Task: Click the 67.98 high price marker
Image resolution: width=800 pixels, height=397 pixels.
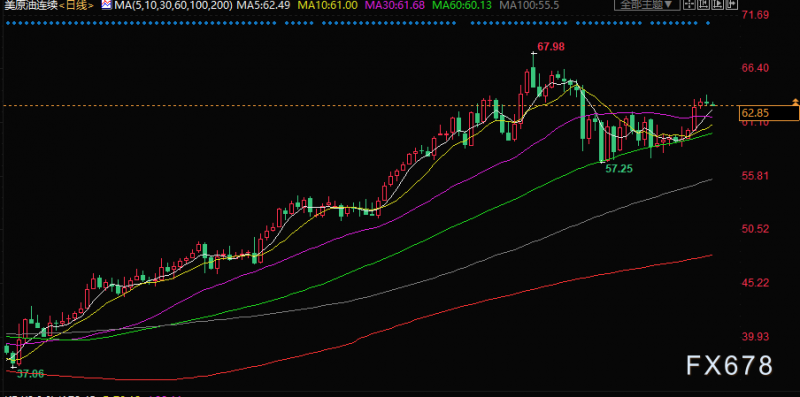Action: [551, 46]
